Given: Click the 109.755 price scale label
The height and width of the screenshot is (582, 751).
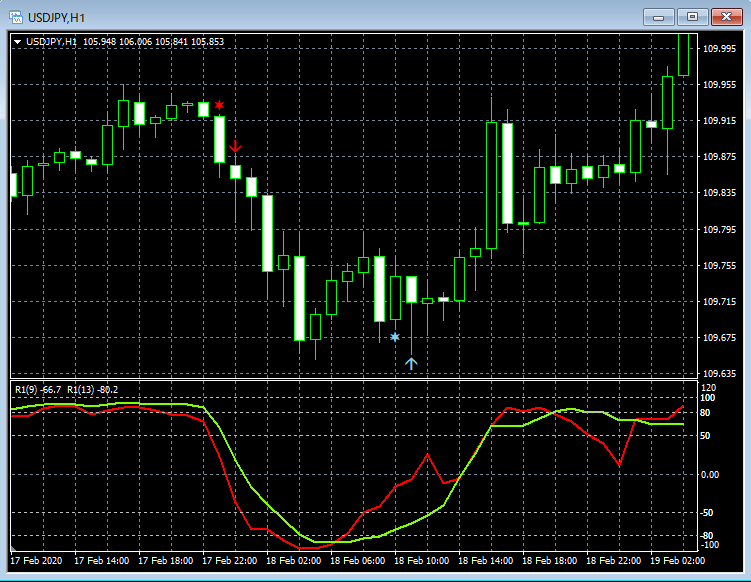Looking at the screenshot, I should (719, 265).
